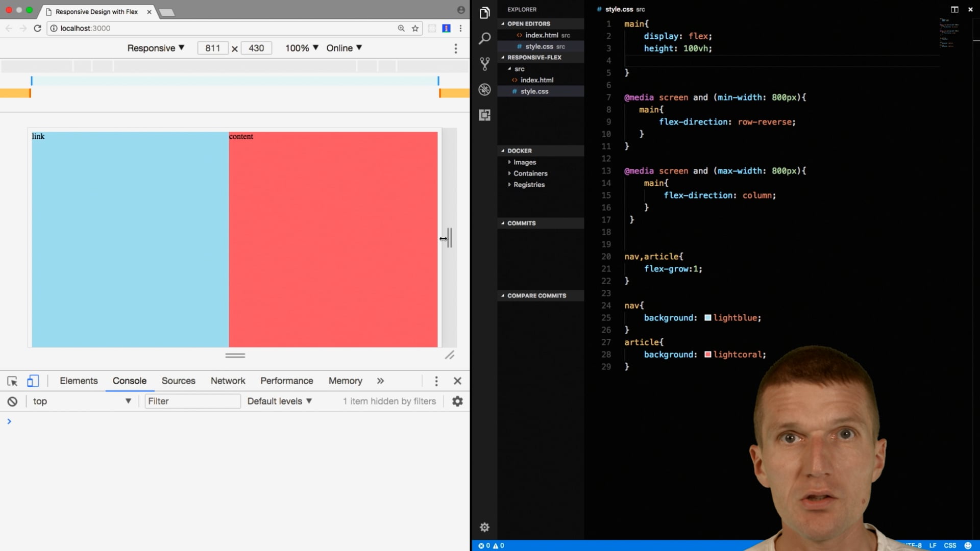Click the lightblue color swatch in code
Viewport: 980px width, 551px height.
pyautogui.click(x=708, y=318)
